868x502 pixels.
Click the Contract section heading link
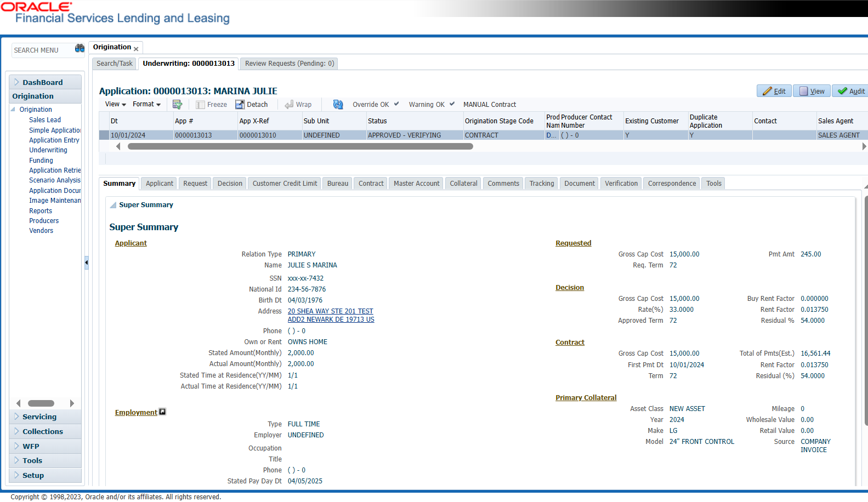[570, 342]
